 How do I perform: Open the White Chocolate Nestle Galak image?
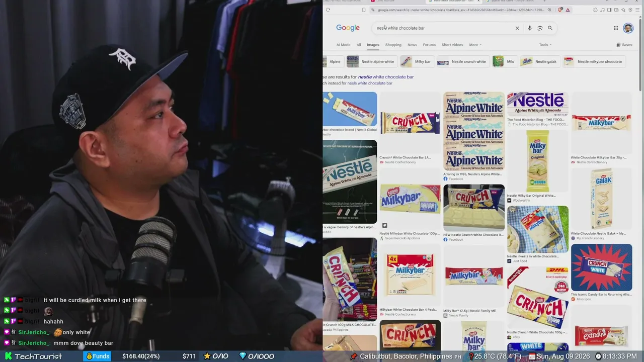click(x=602, y=199)
